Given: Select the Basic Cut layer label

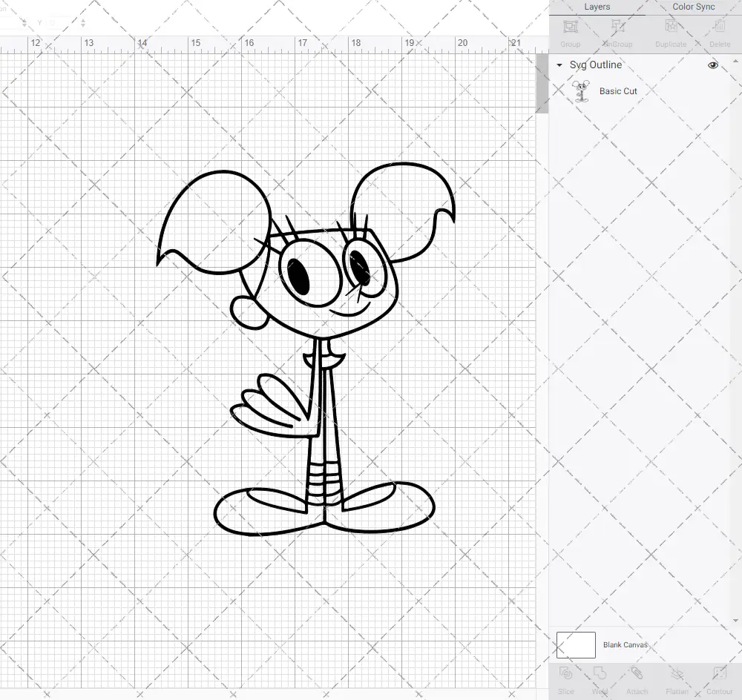Looking at the screenshot, I should click(x=618, y=91).
